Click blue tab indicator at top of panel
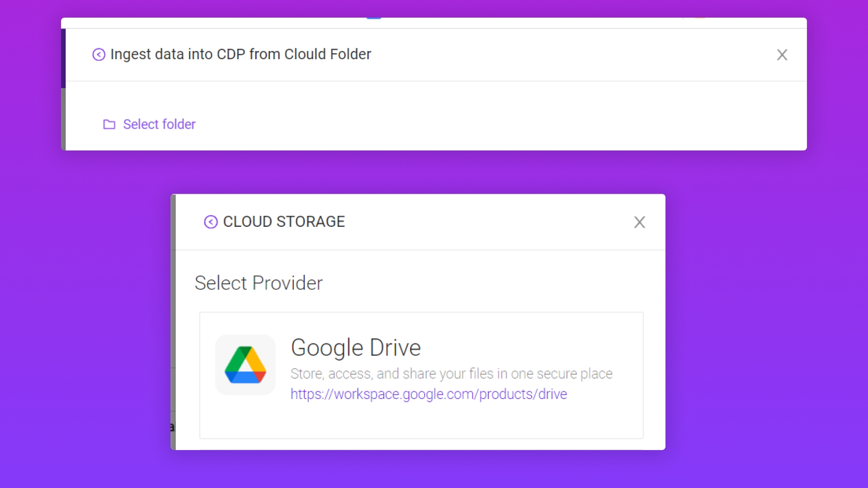 click(374, 18)
